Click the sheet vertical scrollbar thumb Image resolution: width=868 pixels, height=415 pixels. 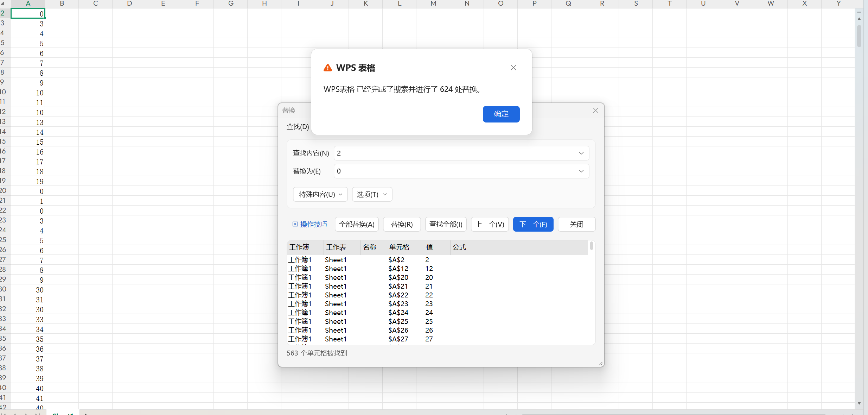859,36
